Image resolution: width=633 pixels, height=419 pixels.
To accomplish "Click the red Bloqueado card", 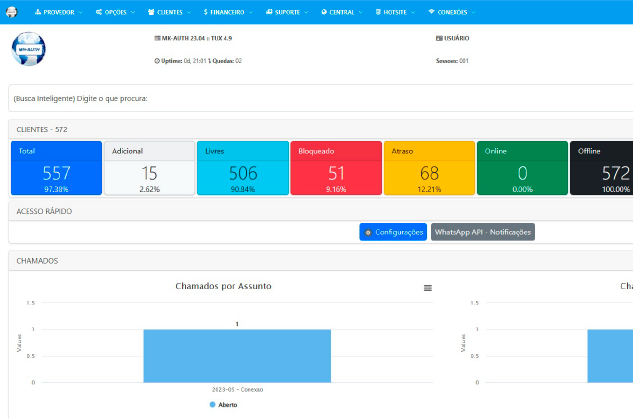I will tap(336, 168).
